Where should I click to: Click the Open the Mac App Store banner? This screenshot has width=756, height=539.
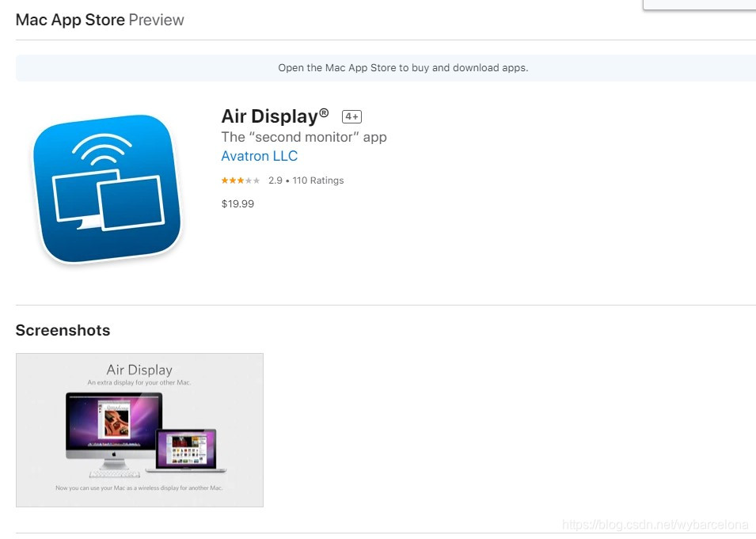[386, 68]
